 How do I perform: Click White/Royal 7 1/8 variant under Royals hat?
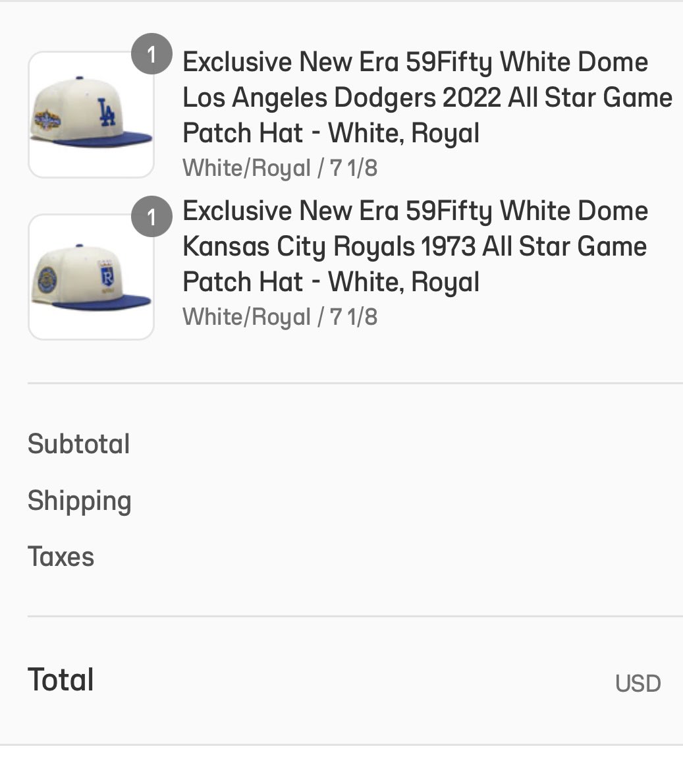click(x=280, y=317)
